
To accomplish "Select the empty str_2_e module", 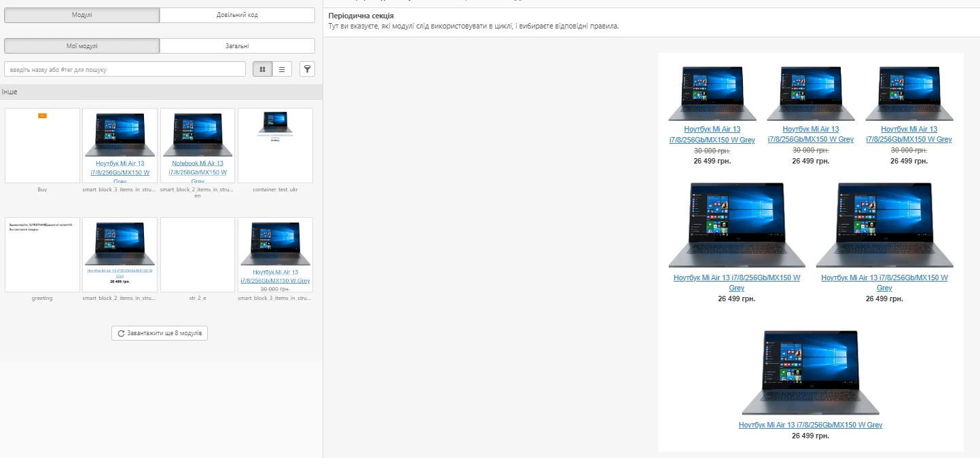I will tap(198, 254).
